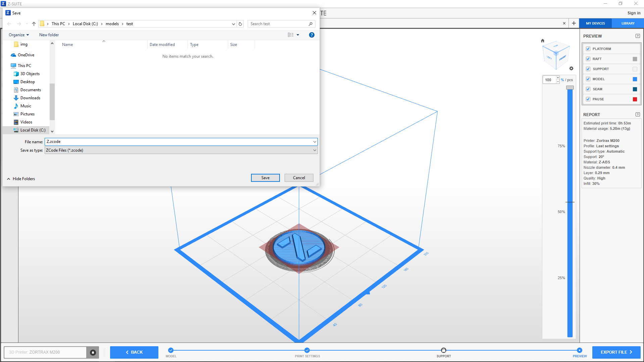Open view settings gear near orientation cube
This screenshot has width=644, height=362.
[x=571, y=68]
